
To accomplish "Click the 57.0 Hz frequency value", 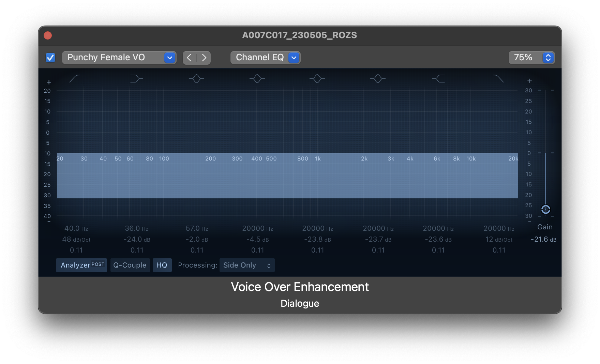I will click(x=197, y=228).
